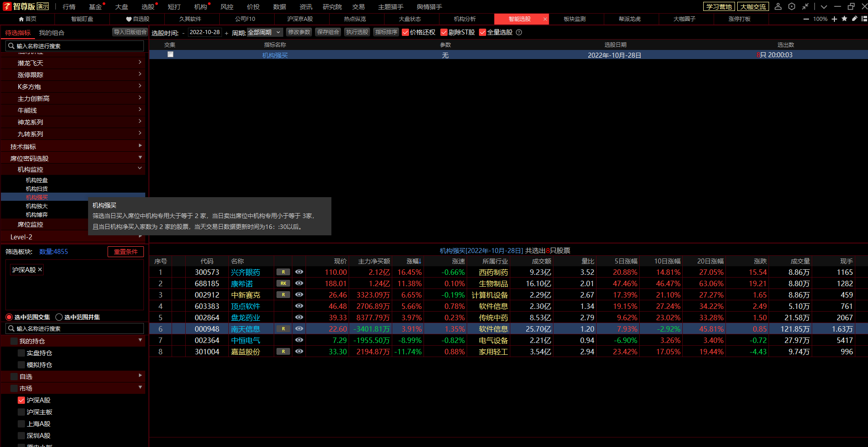Select the 选中范围并集 radio button

59,317
